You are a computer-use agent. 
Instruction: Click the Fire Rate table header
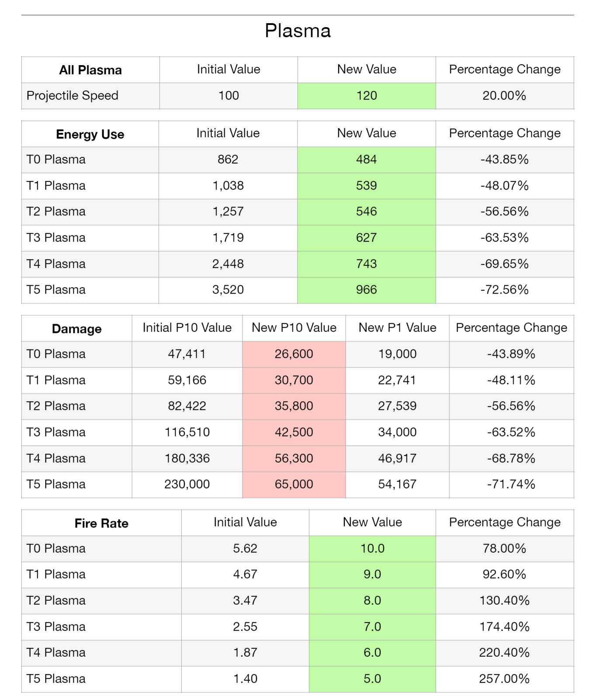(x=101, y=523)
